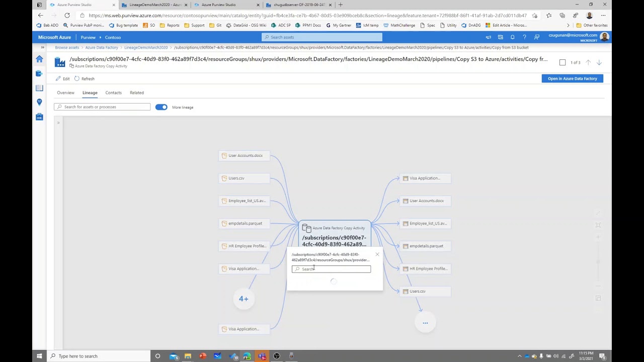Tick the asset selection checkbox near 1 of 3
This screenshot has height=362, width=644.
(562, 62)
